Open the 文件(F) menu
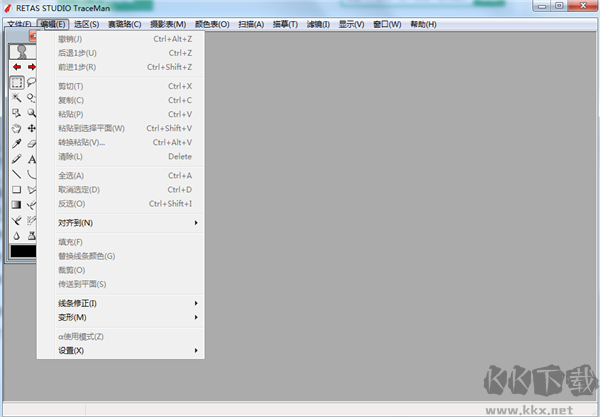 (19, 24)
